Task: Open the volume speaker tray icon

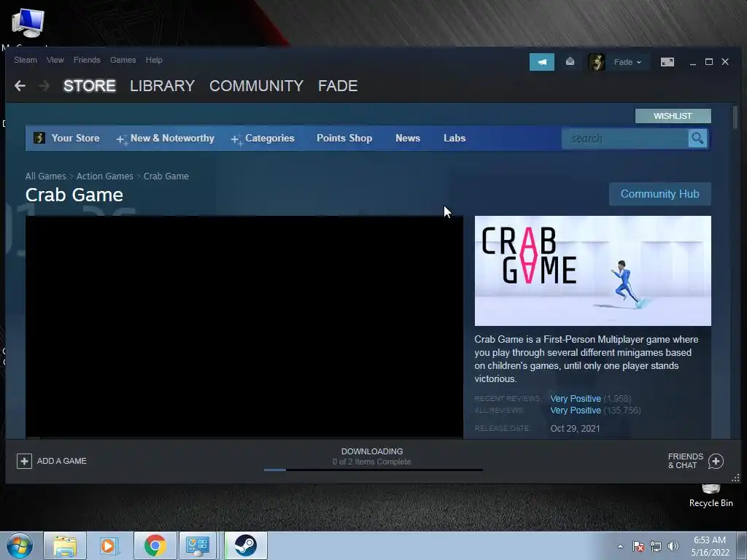Action: tap(673, 546)
